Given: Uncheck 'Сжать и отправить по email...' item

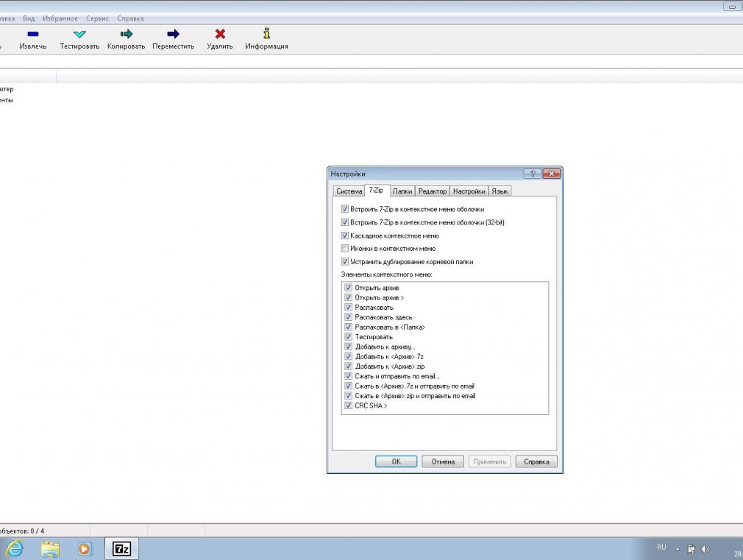Looking at the screenshot, I should [x=348, y=376].
